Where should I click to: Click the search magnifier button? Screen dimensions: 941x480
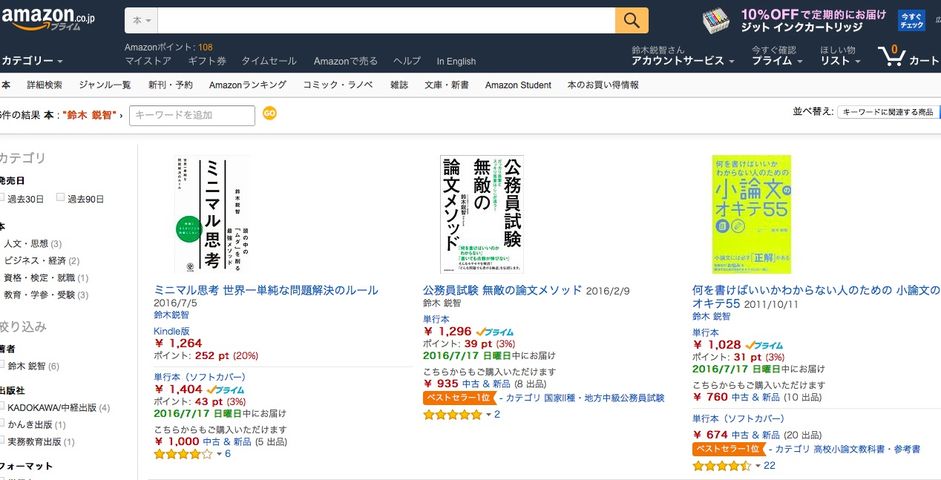click(631, 20)
